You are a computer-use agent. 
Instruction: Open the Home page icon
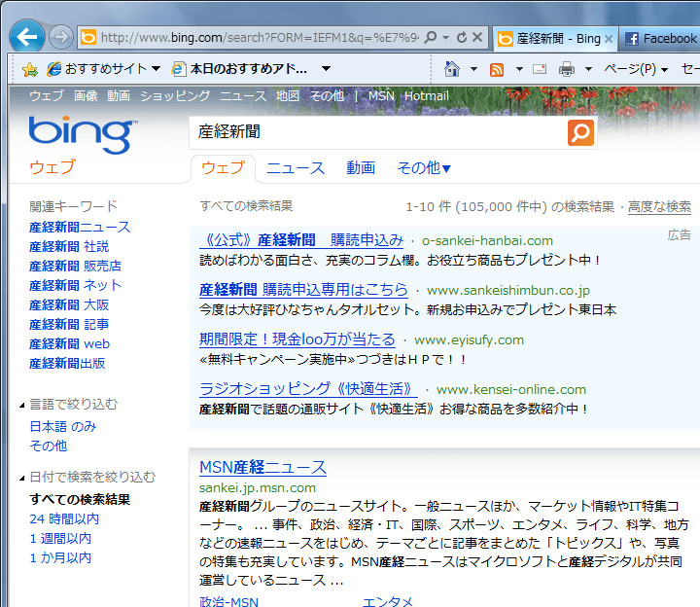[452, 69]
